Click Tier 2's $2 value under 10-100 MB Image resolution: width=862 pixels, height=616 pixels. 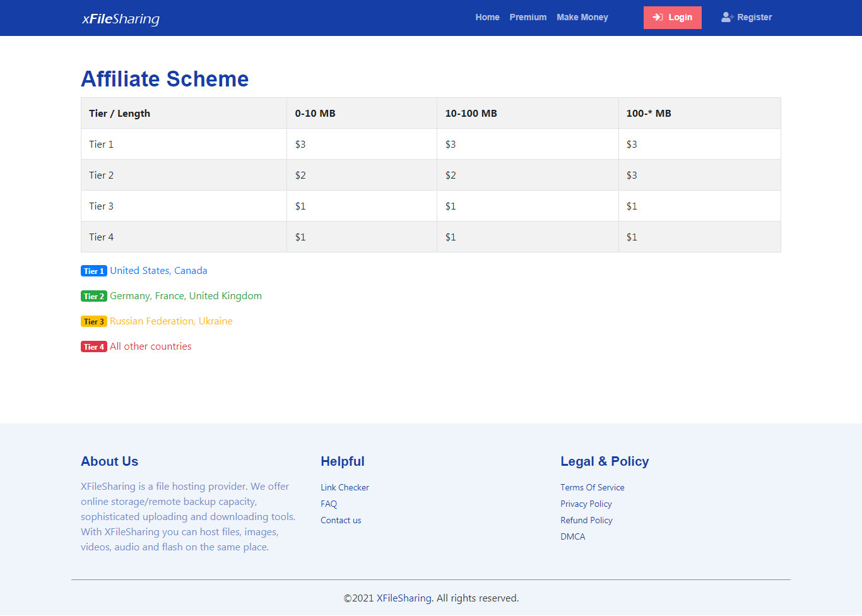[x=451, y=175]
